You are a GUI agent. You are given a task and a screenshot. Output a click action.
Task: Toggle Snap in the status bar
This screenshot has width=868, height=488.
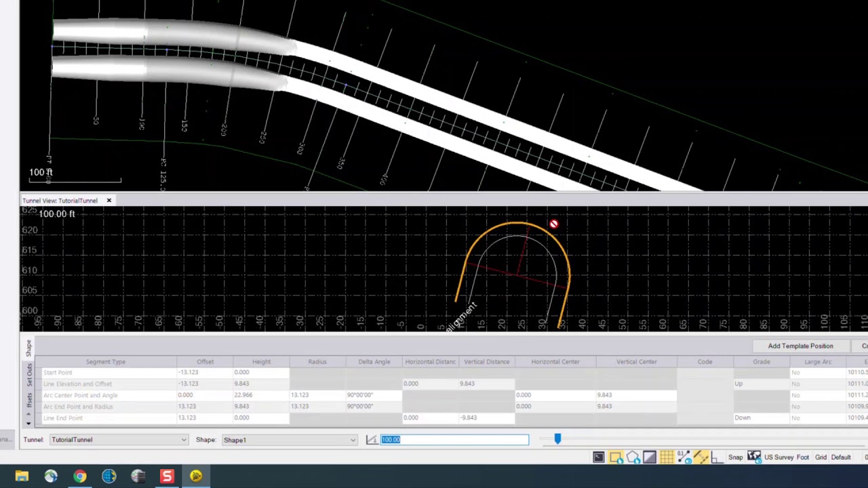click(736, 457)
